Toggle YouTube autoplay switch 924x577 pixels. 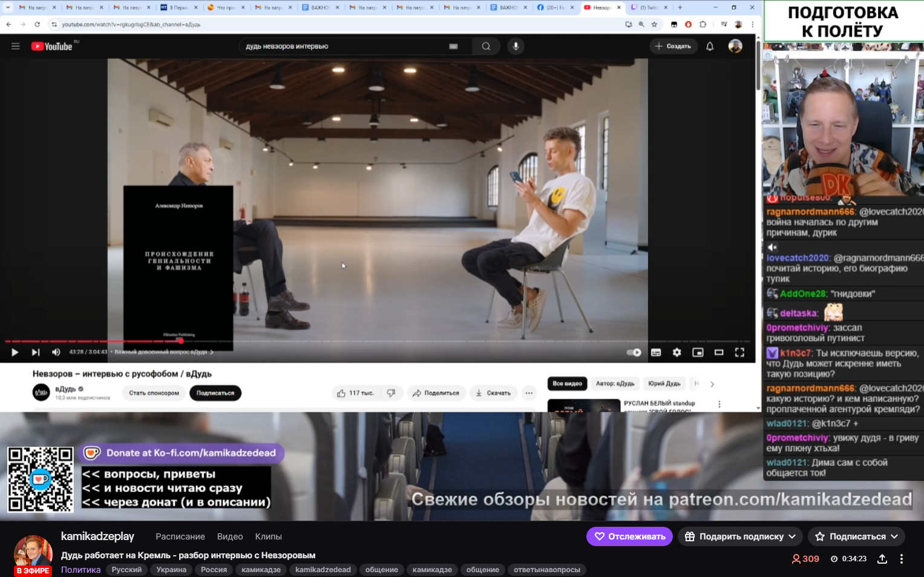[634, 352]
